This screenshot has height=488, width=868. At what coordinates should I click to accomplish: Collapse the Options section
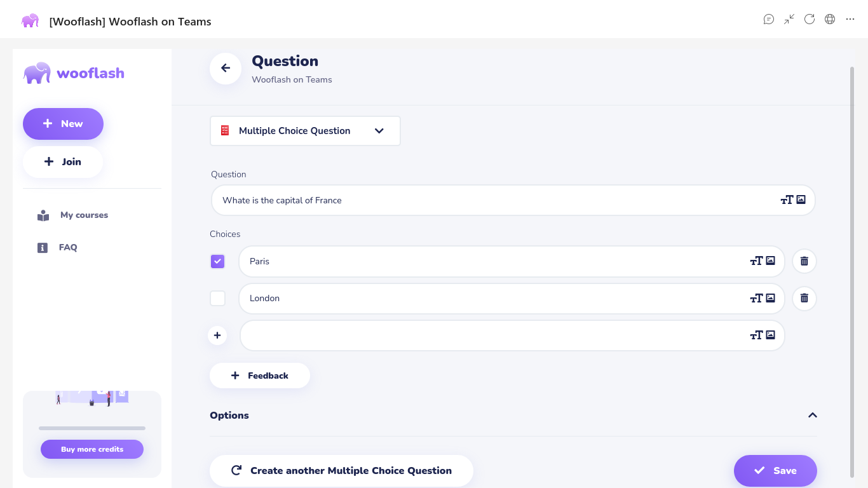(812, 415)
